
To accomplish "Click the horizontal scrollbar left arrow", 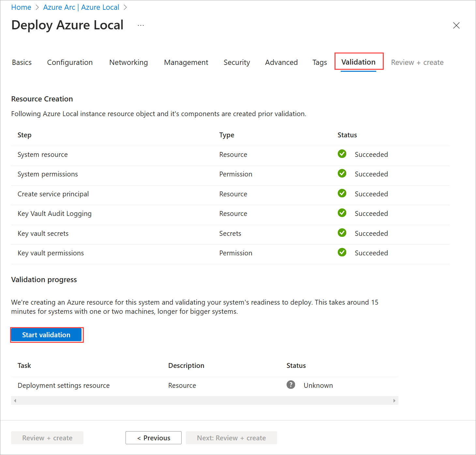I will click(x=15, y=401).
